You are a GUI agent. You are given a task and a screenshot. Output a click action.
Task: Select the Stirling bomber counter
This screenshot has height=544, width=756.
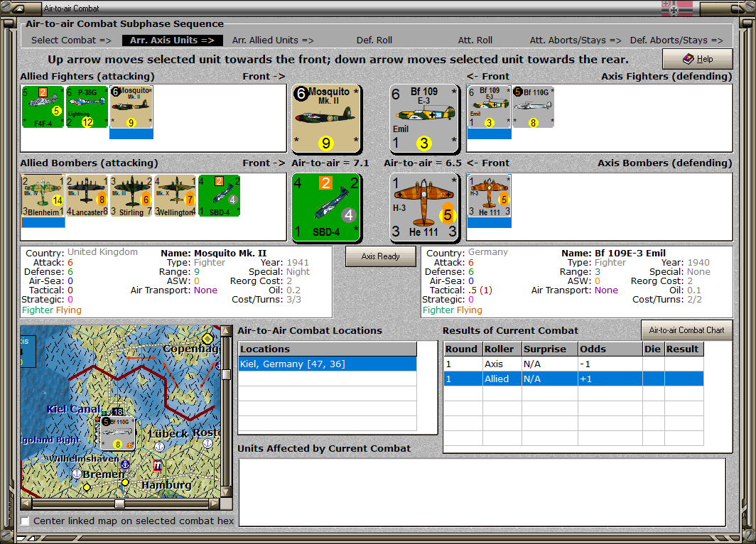pyautogui.click(x=131, y=195)
